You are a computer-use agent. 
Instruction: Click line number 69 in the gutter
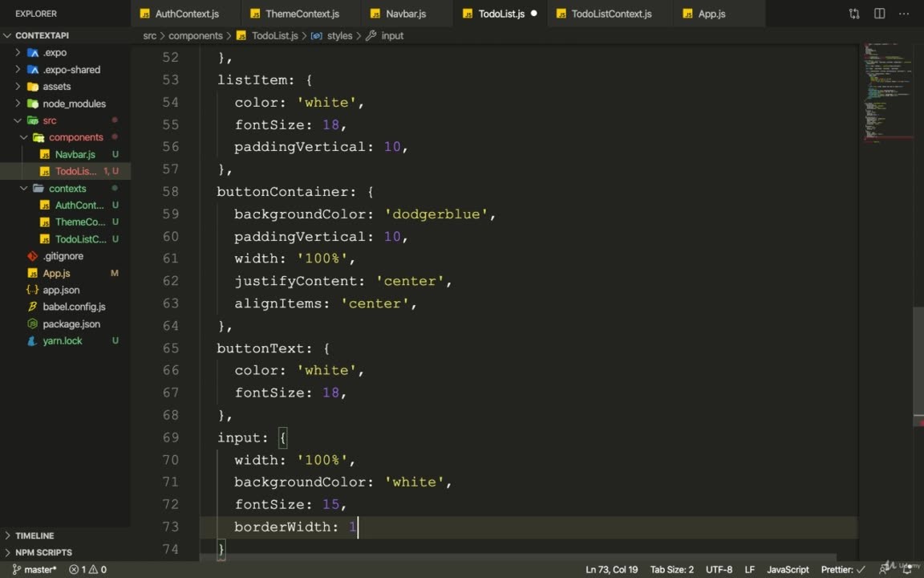[170, 438]
